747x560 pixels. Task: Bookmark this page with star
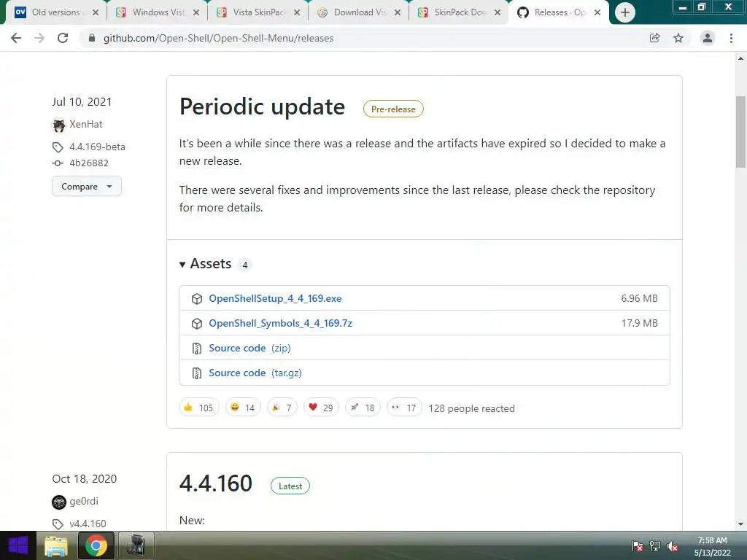678,38
